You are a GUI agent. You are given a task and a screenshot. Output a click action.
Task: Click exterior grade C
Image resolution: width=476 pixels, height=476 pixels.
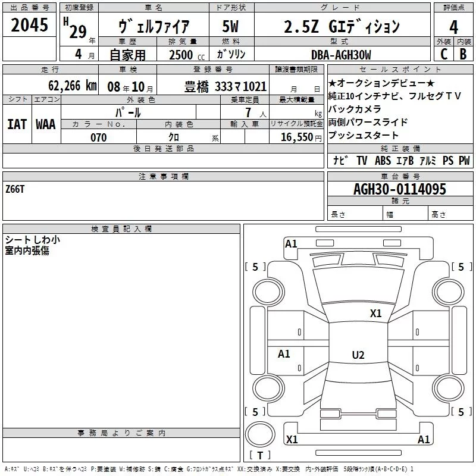point(444,54)
